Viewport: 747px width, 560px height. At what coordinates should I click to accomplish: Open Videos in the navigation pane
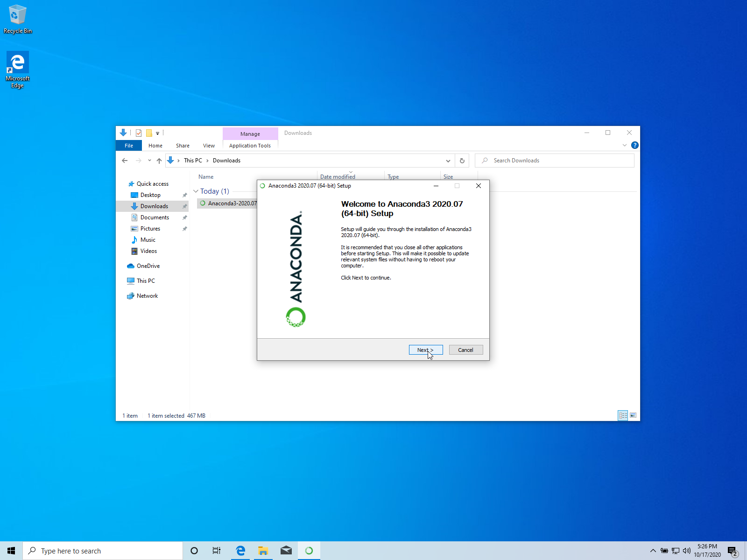coord(148,251)
